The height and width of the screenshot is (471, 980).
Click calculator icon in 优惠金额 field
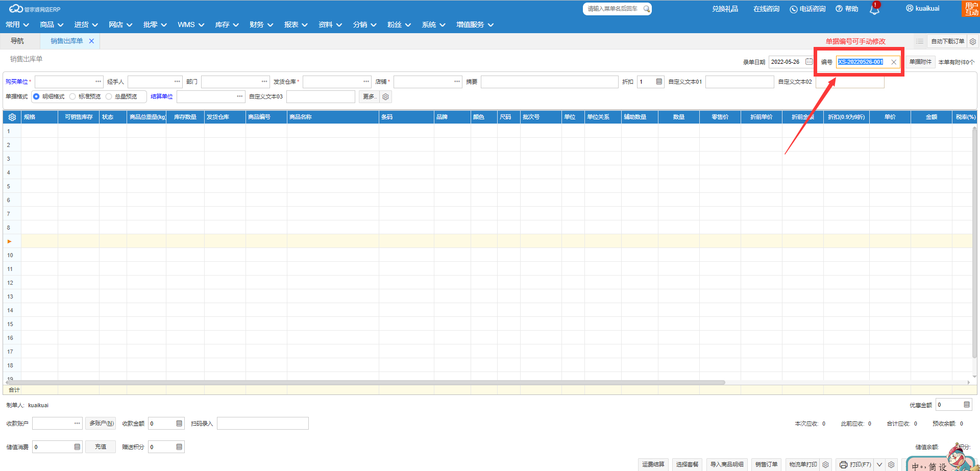967,405
